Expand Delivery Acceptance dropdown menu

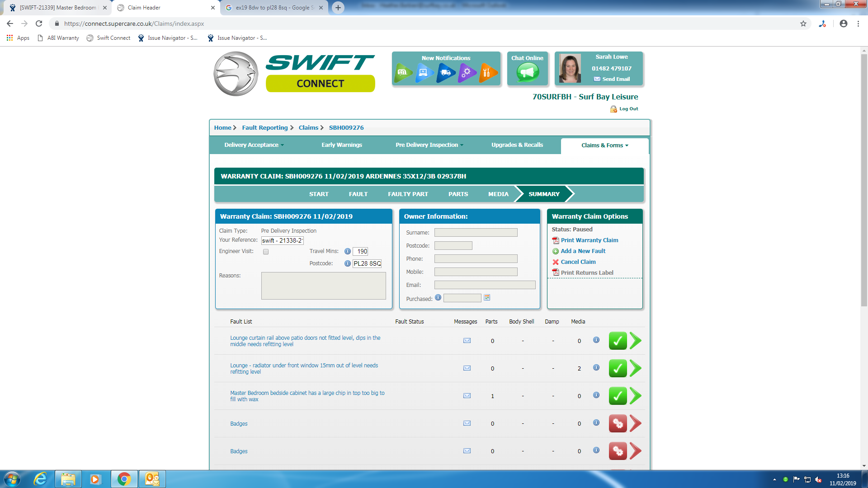click(254, 145)
